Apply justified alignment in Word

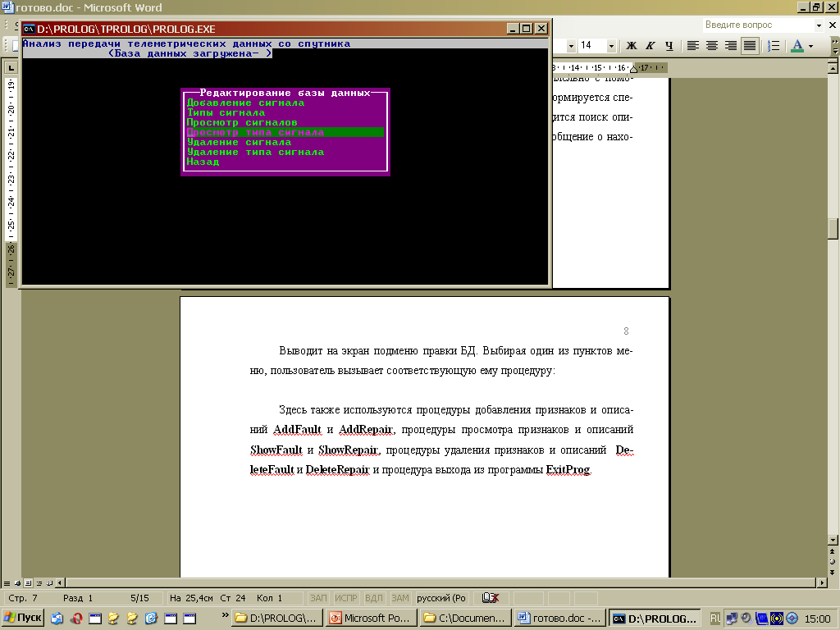coord(750,46)
